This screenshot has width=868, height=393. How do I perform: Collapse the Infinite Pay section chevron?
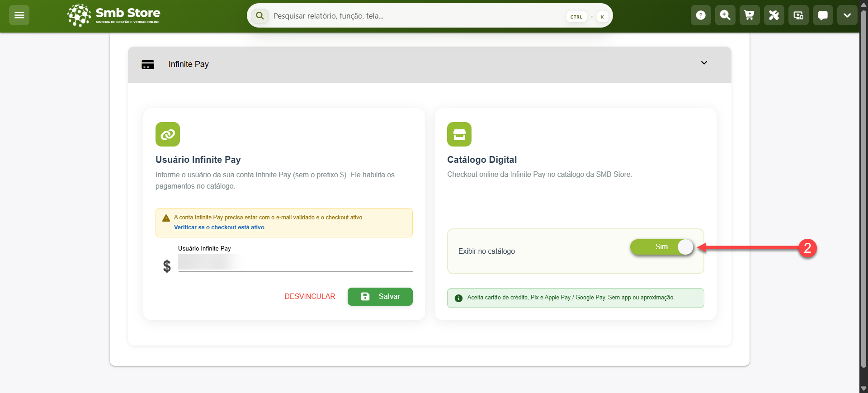(704, 63)
